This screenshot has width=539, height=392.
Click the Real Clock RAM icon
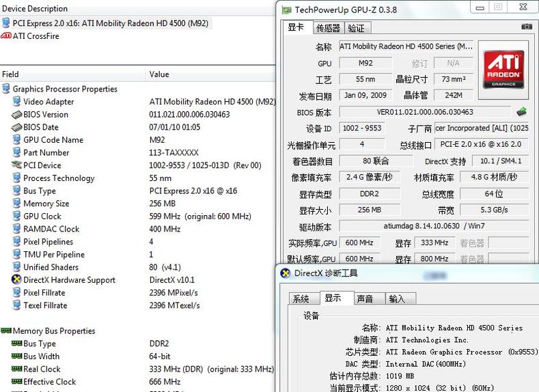click(16, 369)
